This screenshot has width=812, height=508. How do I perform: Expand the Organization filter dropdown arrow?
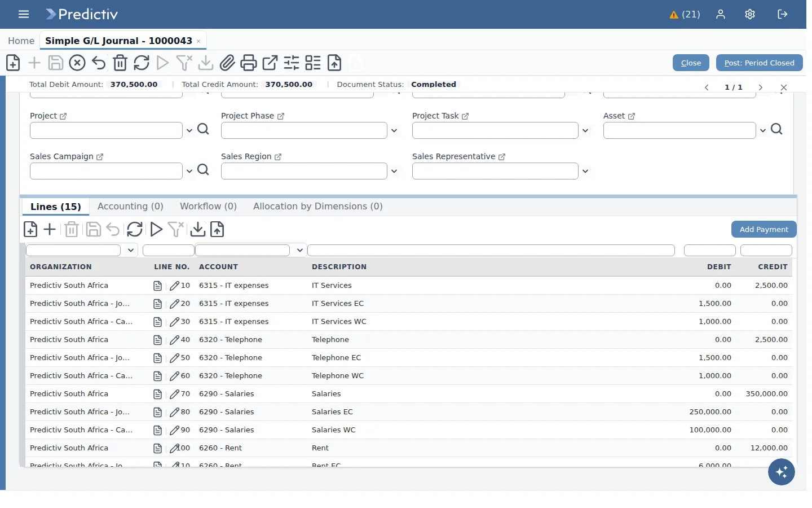click(x=131, y=250)
